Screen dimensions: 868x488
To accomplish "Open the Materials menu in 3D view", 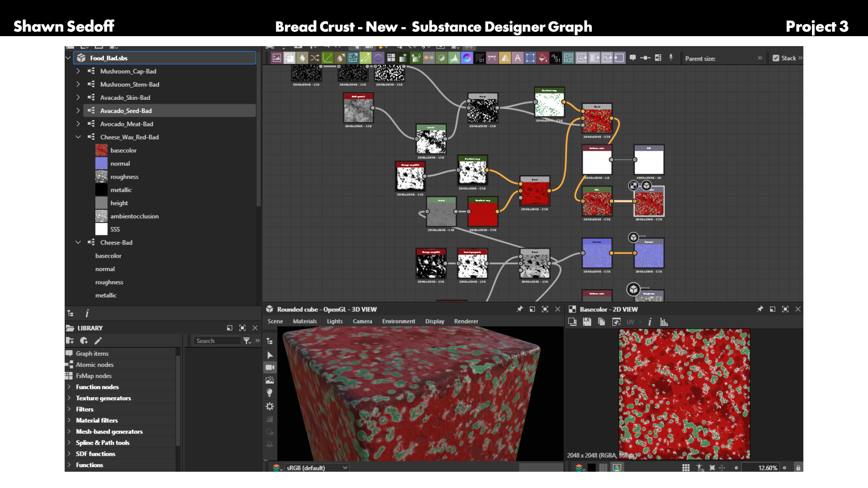I will click(305, 321).
